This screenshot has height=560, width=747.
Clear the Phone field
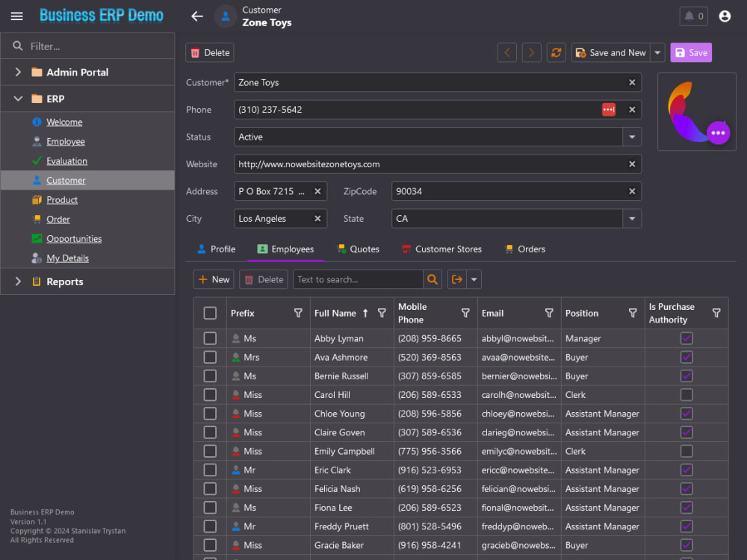tap(632, 110)
